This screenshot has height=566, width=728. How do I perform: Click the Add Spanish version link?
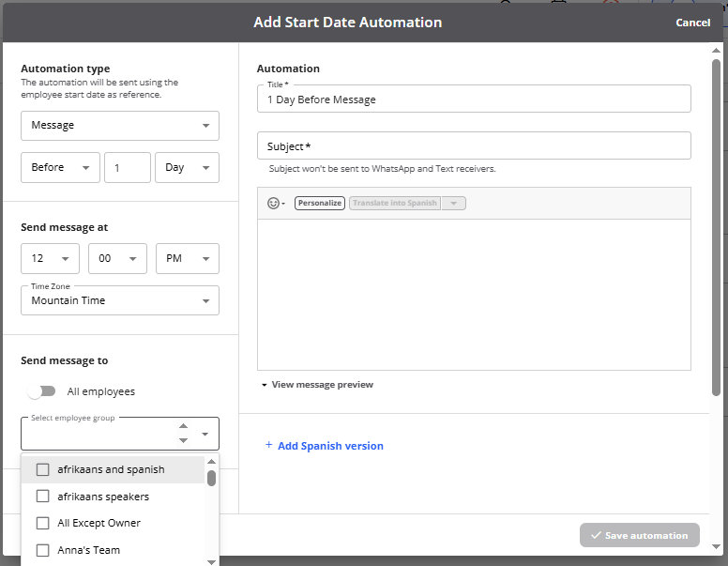(x=330, y=446)
